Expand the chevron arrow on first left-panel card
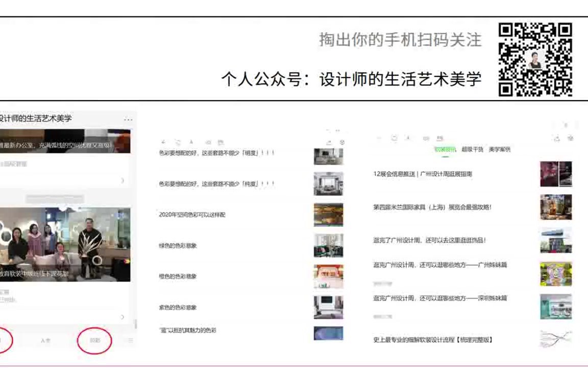The width and height of the screenshot is (588, 368). click(122, 181)
